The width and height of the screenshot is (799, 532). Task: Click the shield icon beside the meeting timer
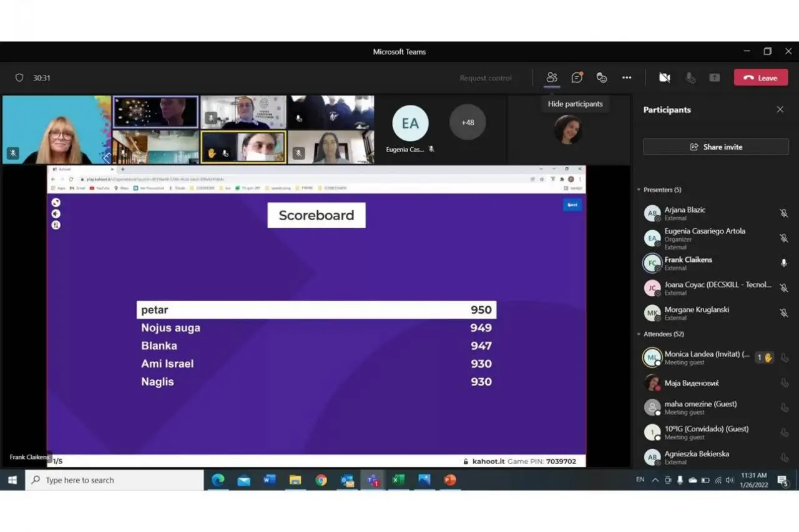coord(19,78)
